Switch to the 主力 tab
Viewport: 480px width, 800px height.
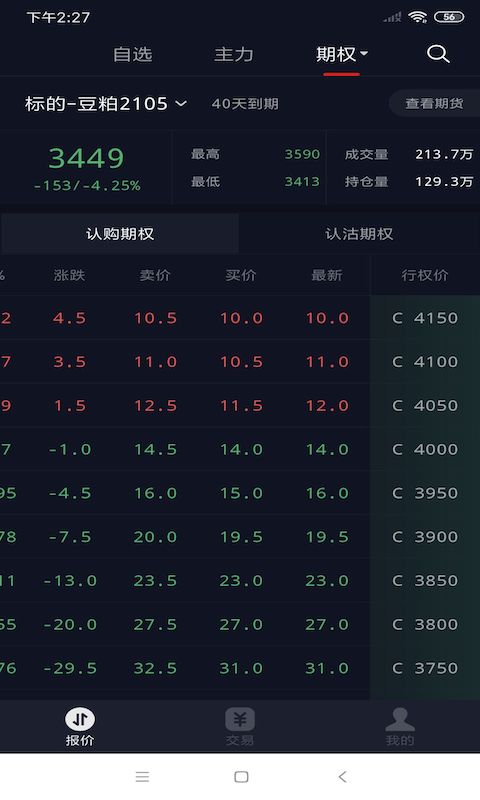point(234,54)
